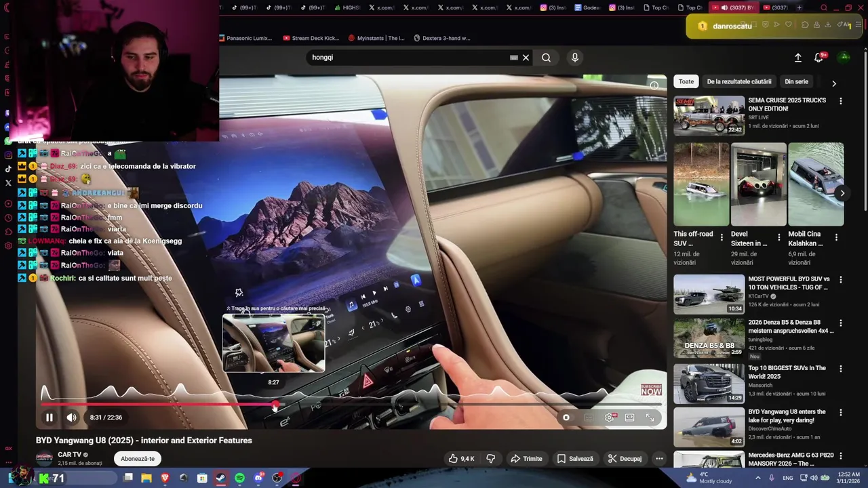
Task: Open SEMA CRUISE 2025 TRUCK'S ONLY video
Action: point(709,116)
